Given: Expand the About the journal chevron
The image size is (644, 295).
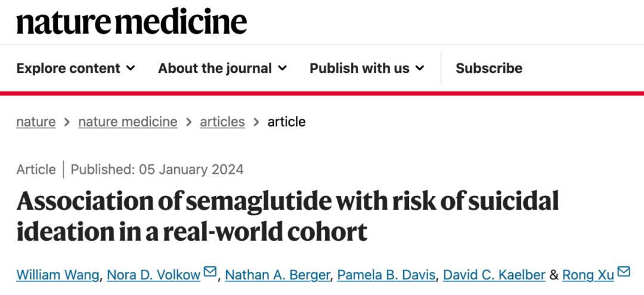Looking at the screenshot, I should (x=282, y=68).
